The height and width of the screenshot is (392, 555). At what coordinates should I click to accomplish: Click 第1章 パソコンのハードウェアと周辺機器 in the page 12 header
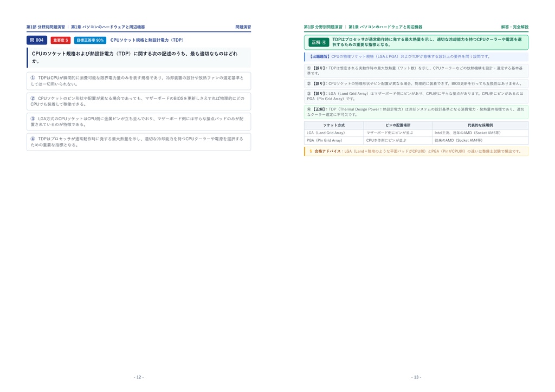pos(108,27)
